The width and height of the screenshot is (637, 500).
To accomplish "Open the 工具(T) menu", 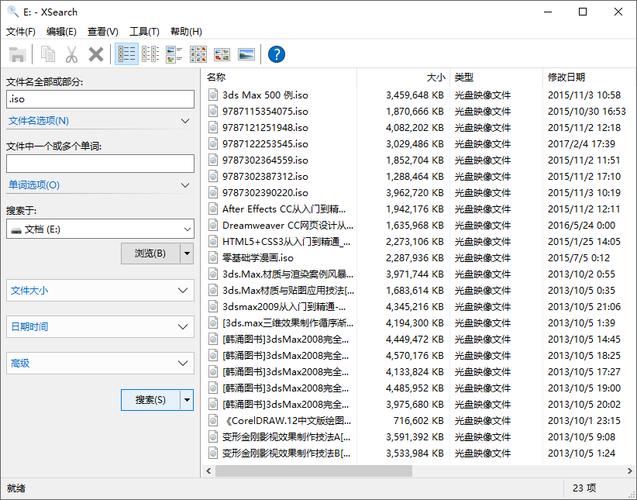I will click(144, 32).
